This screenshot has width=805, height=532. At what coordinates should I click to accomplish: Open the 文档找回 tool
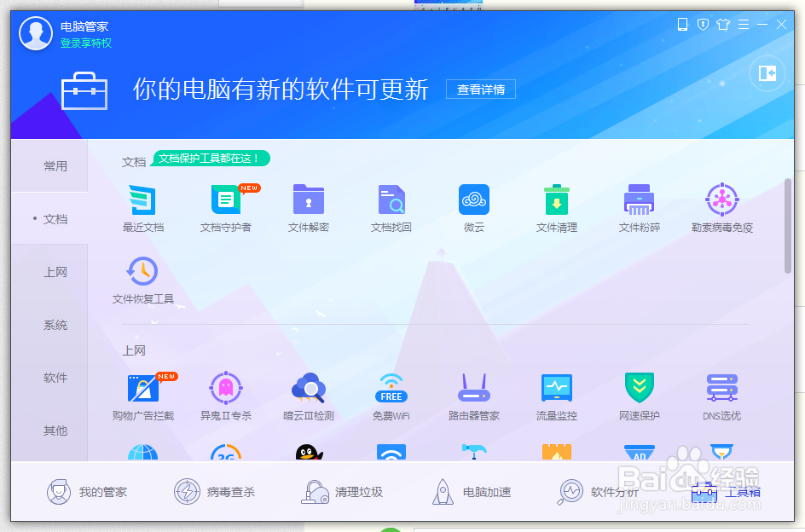click(x=391, y=208)
